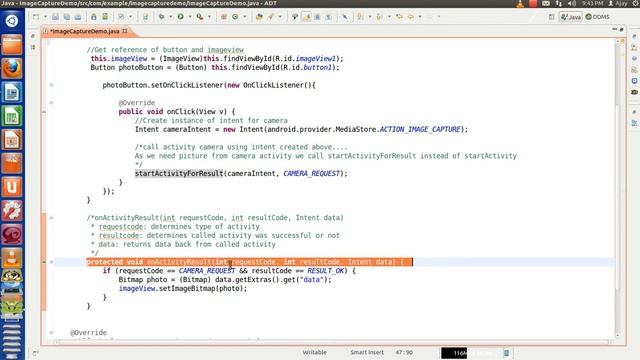Open the Android Virtual Device Manager icon

pyautogui.click(x=105, y=17)
